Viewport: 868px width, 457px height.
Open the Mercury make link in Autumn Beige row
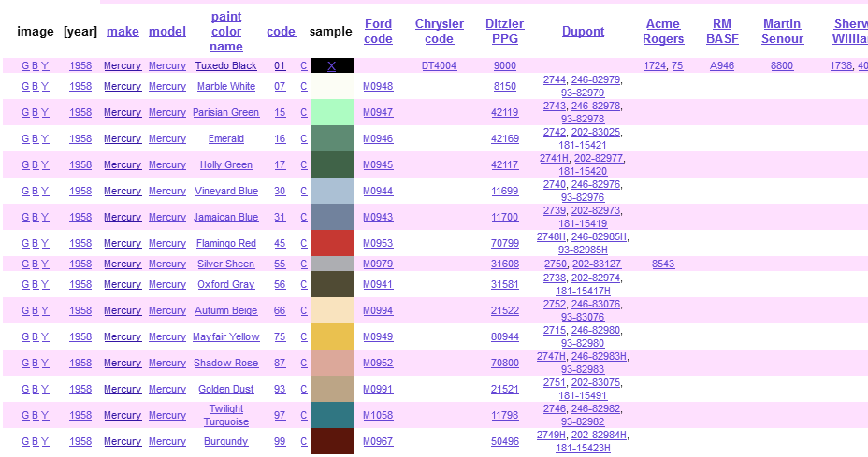pos(123,310)
